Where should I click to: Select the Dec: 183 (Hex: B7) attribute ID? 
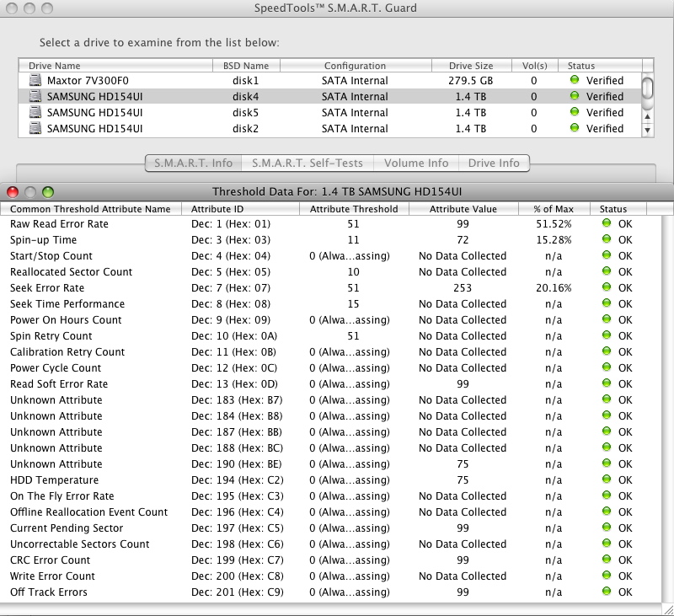(237, 399)
